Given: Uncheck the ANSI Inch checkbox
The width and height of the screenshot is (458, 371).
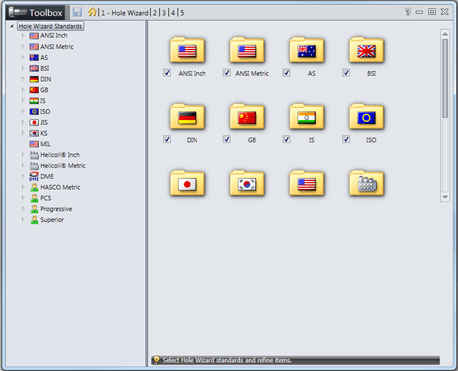Looking at the screenshot, I should point(167,73).
